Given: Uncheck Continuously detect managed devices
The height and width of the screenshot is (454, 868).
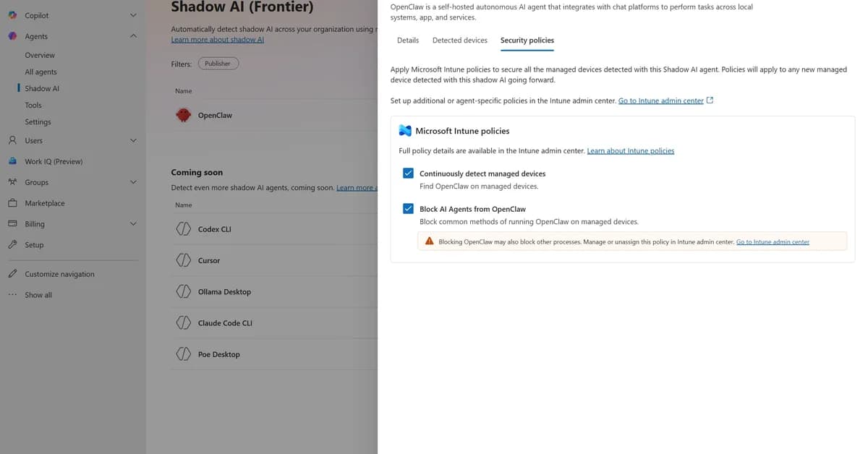Looking at the screenshot, I should click(x=408, y=174).
